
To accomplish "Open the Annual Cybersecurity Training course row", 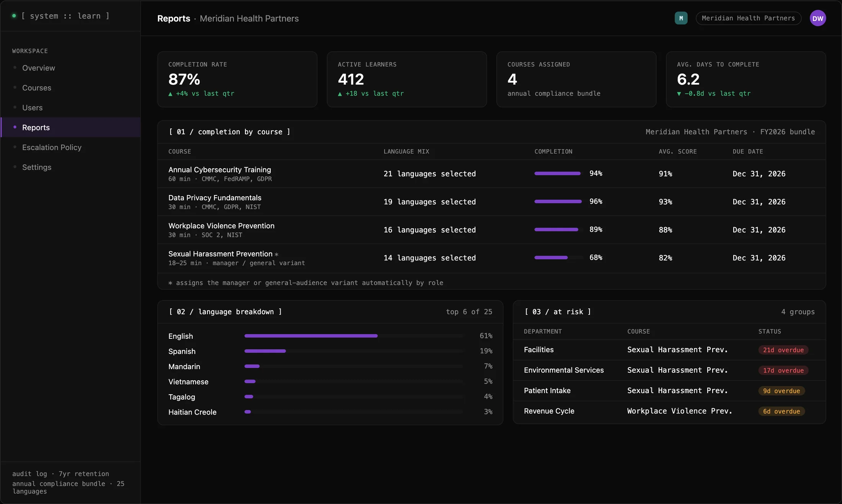I will 491,174.
